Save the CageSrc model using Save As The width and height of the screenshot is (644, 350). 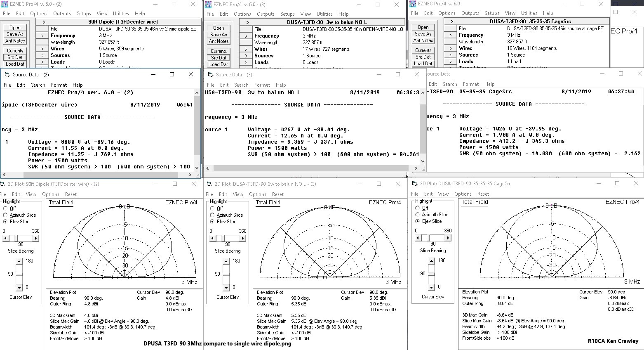(x=423, y=33)
